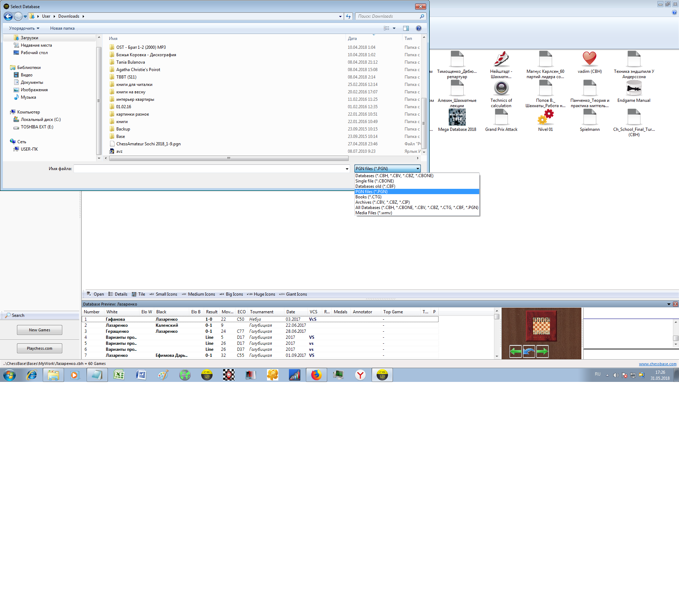
Task: Click the Windows Start button
Action: [10, 375]
